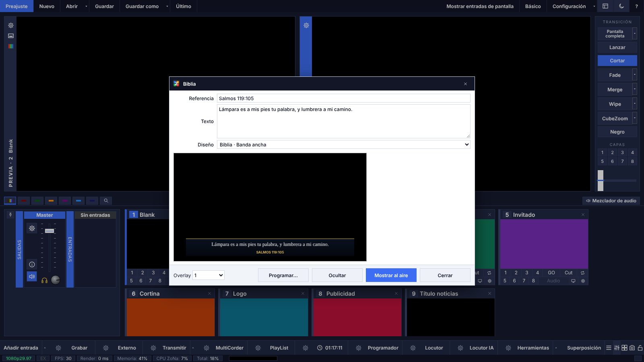Expand Fade transition options arrow

pyautogui.click(x=635, y=75)
